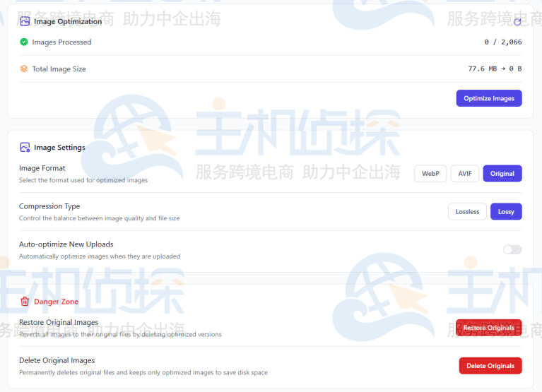Viewport: 542px width, 392px height.
Task: Choose Original image format
Action: coord(502,173)
